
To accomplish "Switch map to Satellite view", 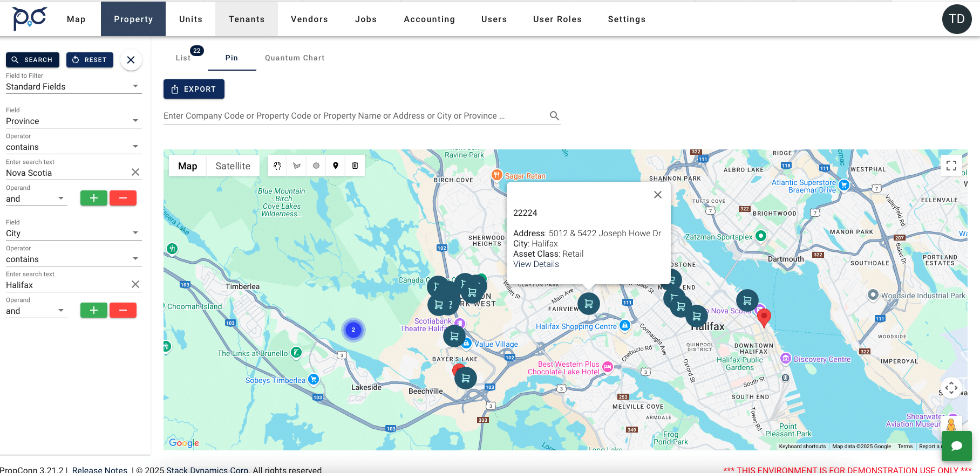I will [233, 166].
